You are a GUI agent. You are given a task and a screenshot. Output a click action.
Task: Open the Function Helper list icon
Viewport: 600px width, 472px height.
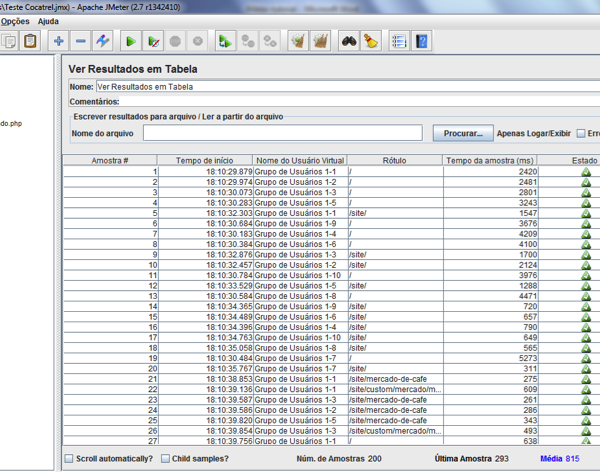(399, 41)
